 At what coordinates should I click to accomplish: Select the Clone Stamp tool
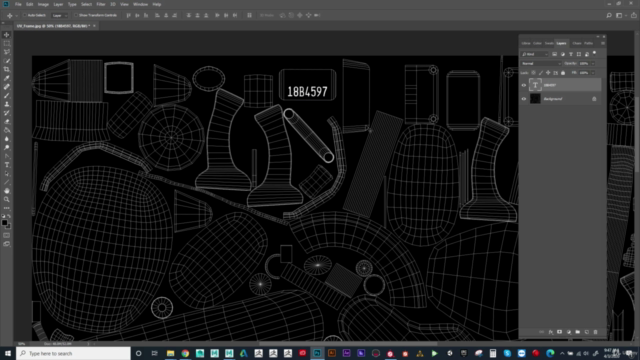[7, 104]
